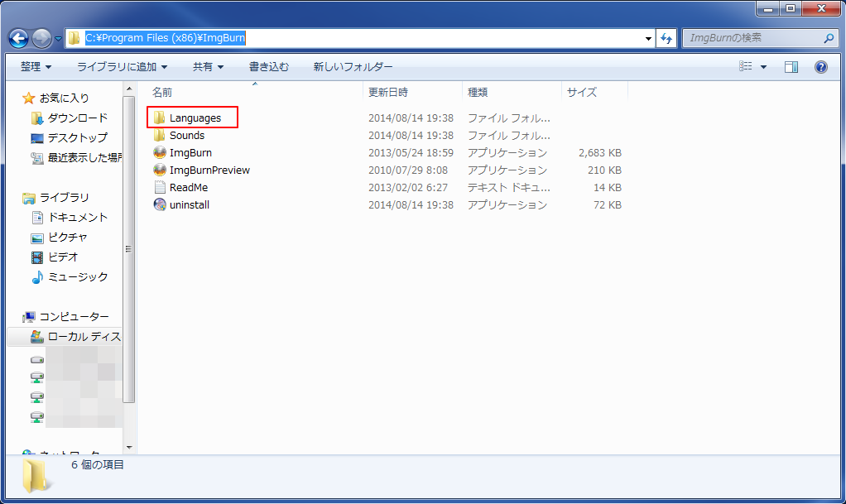This screenshot has width=846, height=504.
Task: Click the Forward navigation arrow button
Action: (x=41, y=38)
